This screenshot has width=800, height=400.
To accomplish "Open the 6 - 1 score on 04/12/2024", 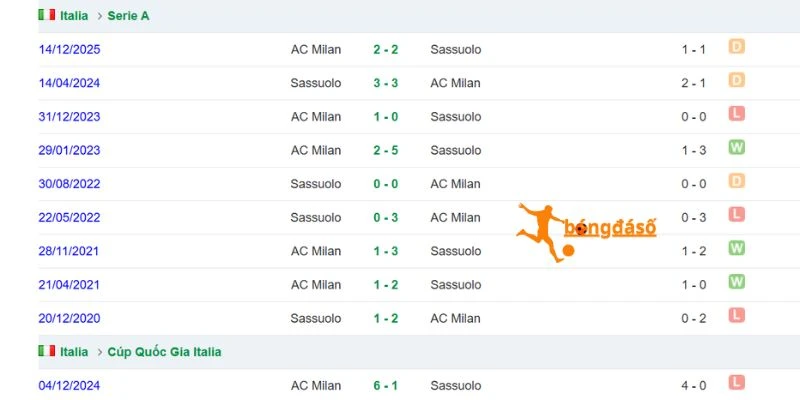I will (x=386, y=386).
